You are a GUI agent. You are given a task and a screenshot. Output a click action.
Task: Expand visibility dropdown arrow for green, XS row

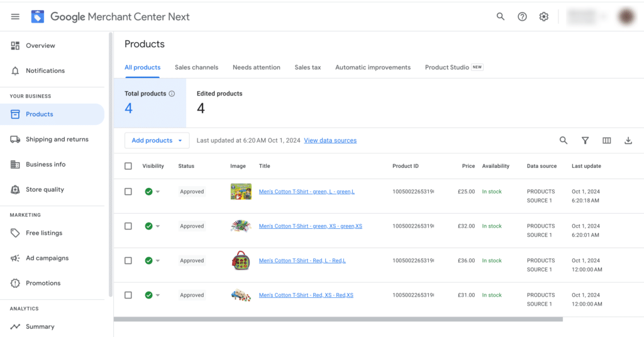click(x=158, y=226)
